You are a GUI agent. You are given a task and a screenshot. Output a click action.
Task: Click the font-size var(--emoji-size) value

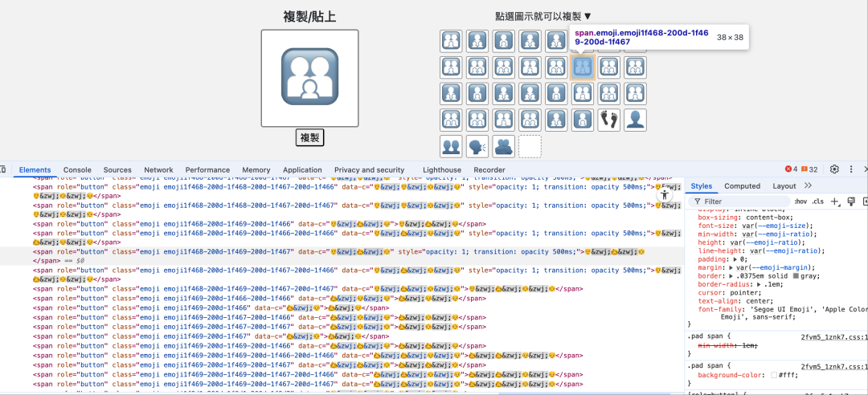(x=775, y=226)
